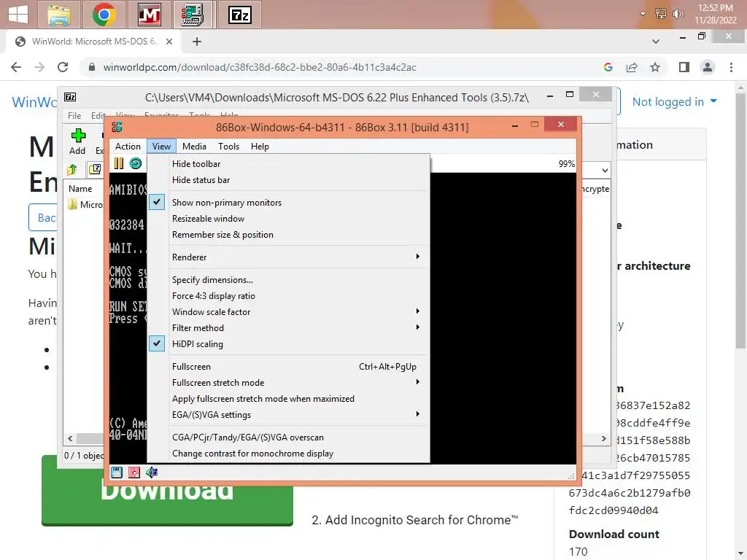This screenshot has height=560, width=747.
Task: Toggle CGA/PCjr/Tandy/EGA/(S)VGA overscan
Action: pyautogui.click(x=289, y=437)
